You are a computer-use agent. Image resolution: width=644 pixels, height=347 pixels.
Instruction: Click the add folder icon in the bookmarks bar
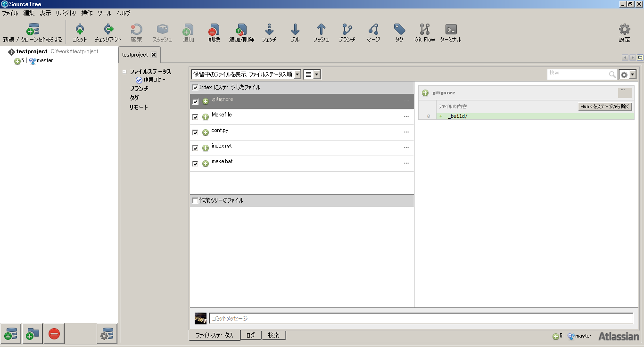point(32,334)
